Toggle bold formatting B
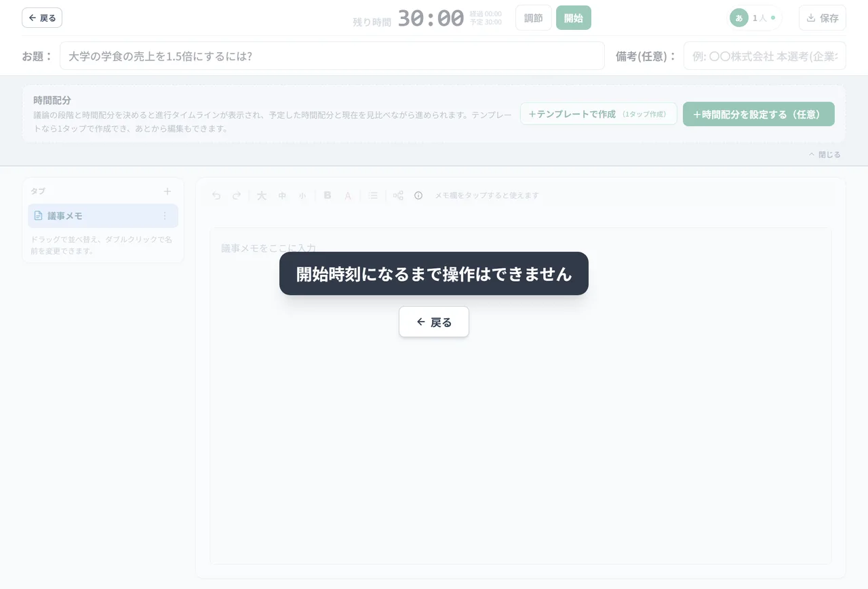This screenshot has height=589, width=868. point(328,195)
